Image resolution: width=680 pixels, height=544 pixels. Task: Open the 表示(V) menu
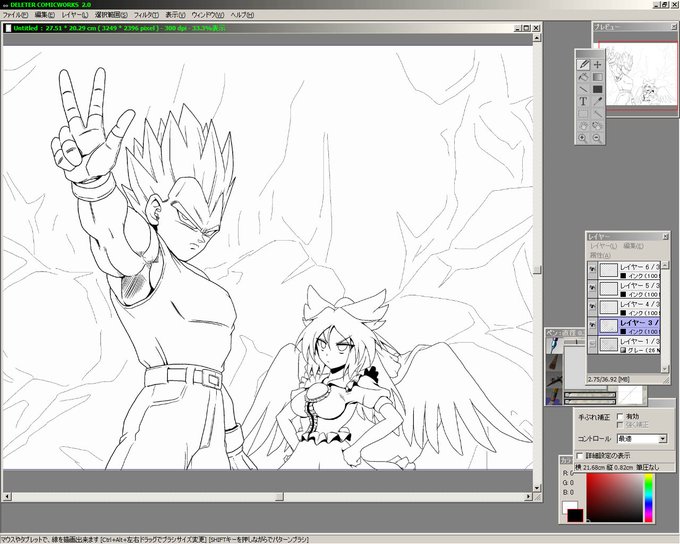pyautogui.click(x=175, y=15)
